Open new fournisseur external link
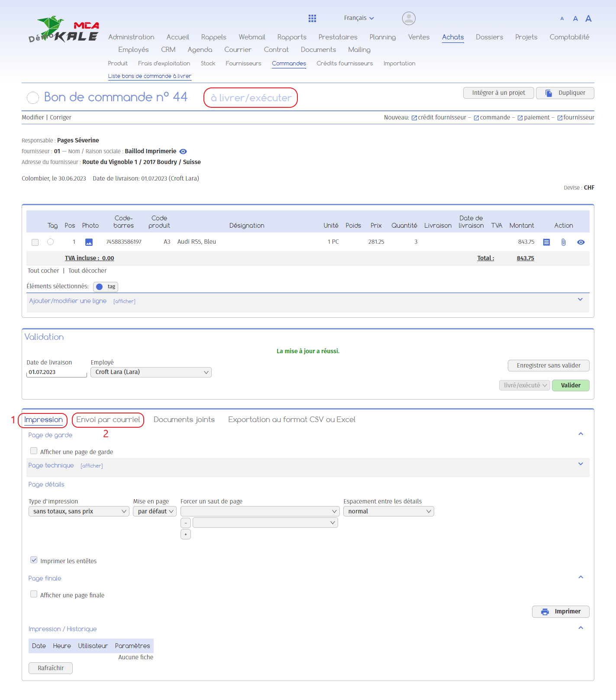Image resolution: width=616 pixels, height=700 pixels. click(576, 117)
